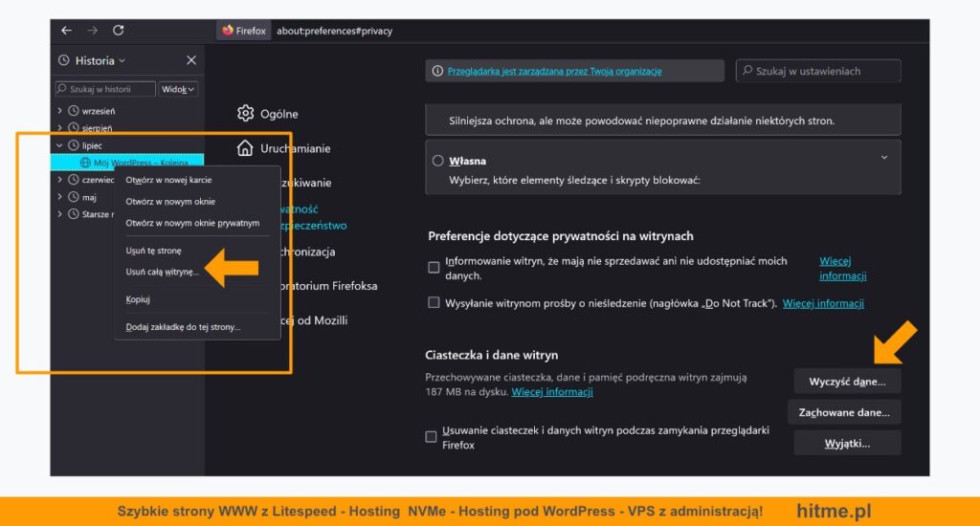Click the clock icon beside lipiec

pyautogui.click(x=74, y=145)
